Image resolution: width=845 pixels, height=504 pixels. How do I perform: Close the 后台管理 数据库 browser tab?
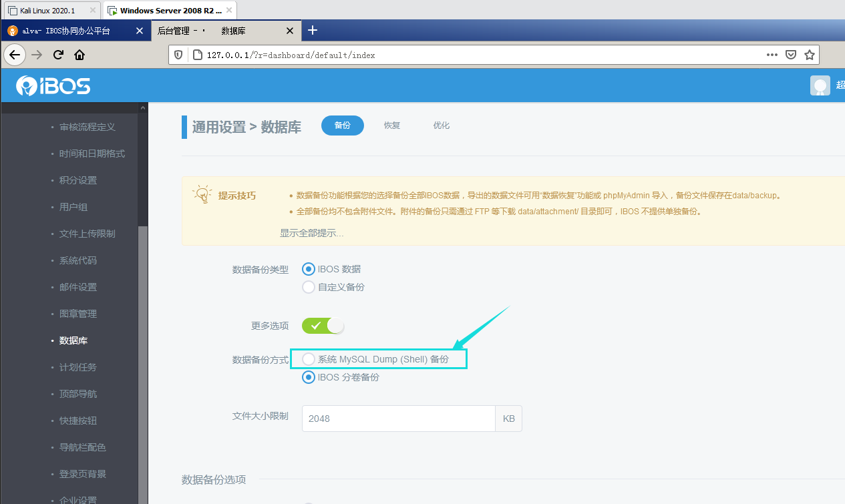pos(289,31)
